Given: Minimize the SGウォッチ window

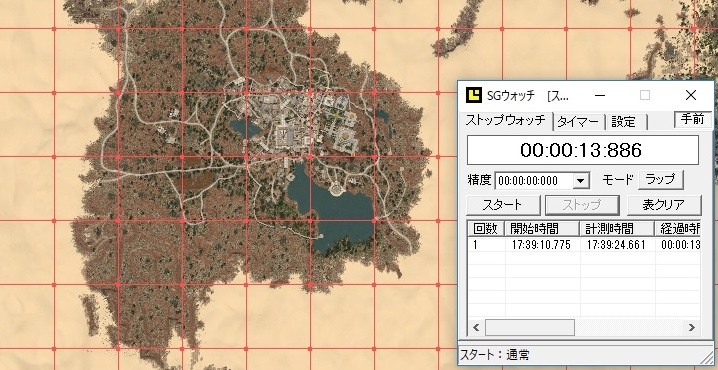Looking at the screenshot, I should coord(600,95).
